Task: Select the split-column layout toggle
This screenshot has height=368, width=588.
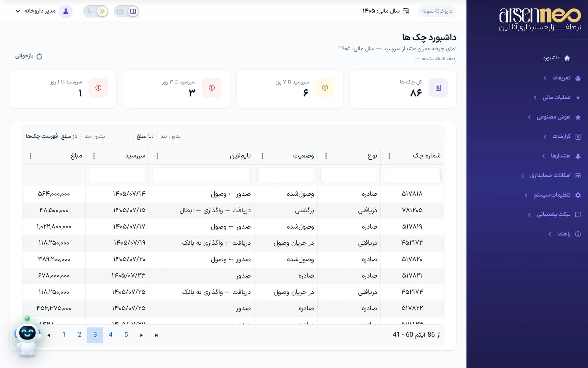Action: coord(133,11)
